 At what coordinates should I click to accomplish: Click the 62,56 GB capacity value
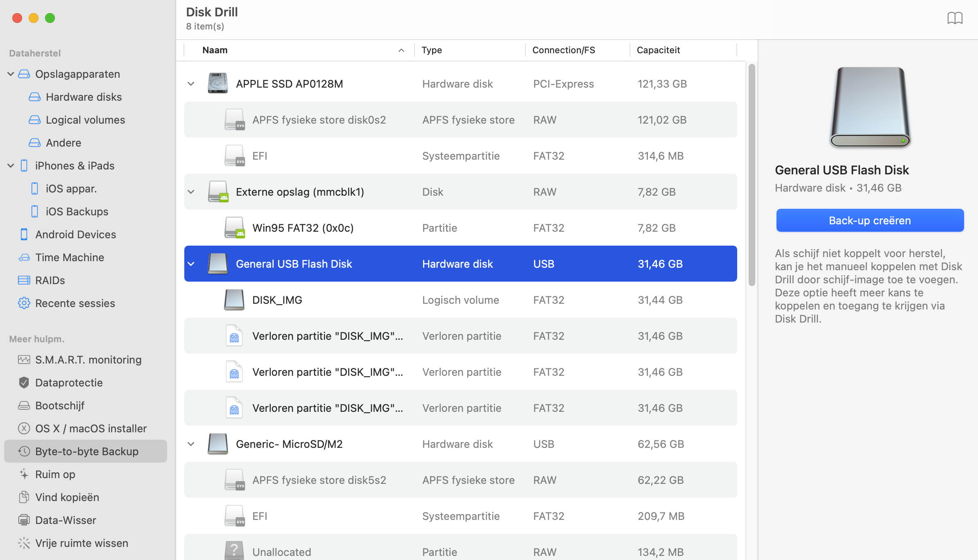click(x=661, y=444)
